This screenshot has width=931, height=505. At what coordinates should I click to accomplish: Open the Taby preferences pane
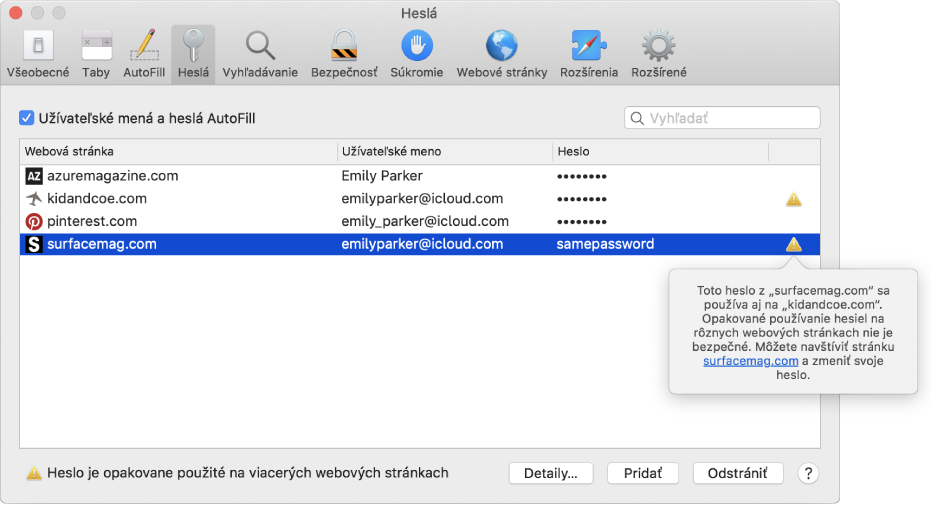point(96,55)
